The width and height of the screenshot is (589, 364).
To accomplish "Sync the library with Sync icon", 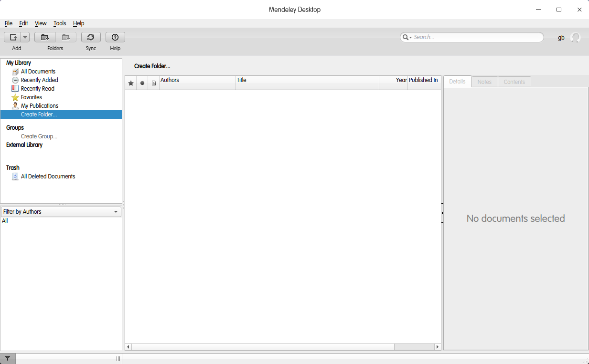I will 91,37.
